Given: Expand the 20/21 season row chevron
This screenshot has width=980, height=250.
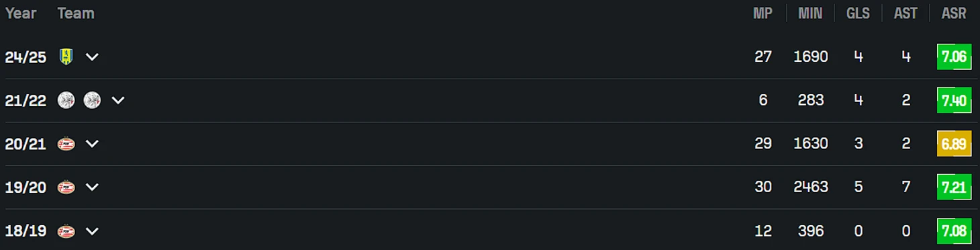Looking at the screenshot, I should pyautogui.click(x=92, y=144).
